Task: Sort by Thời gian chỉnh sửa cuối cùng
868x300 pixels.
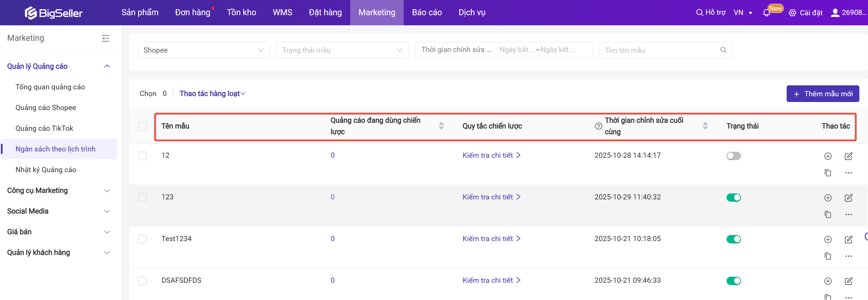Action: (705, 126)
